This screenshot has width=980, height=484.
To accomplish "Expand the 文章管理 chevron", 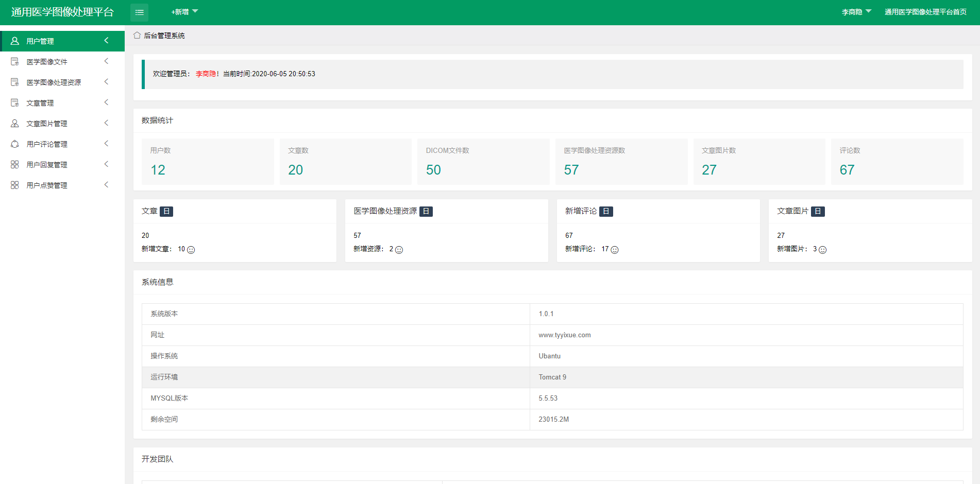I will (107, 102).
